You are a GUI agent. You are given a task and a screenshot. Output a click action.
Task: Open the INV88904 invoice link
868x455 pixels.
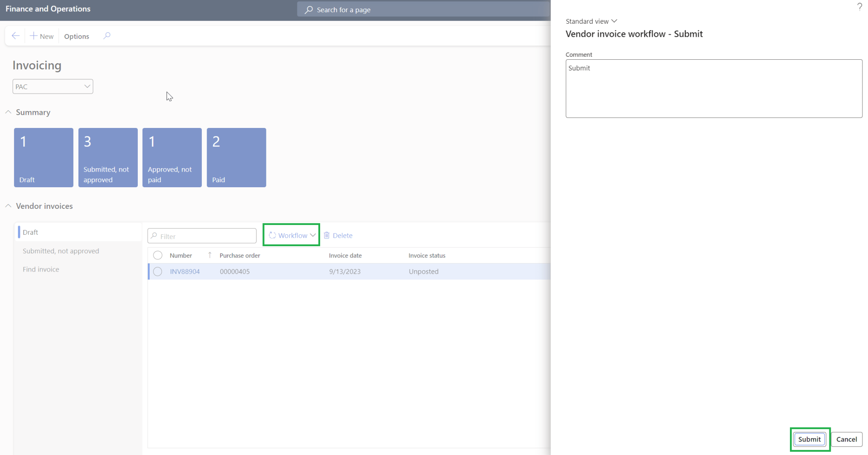[184, 271]
